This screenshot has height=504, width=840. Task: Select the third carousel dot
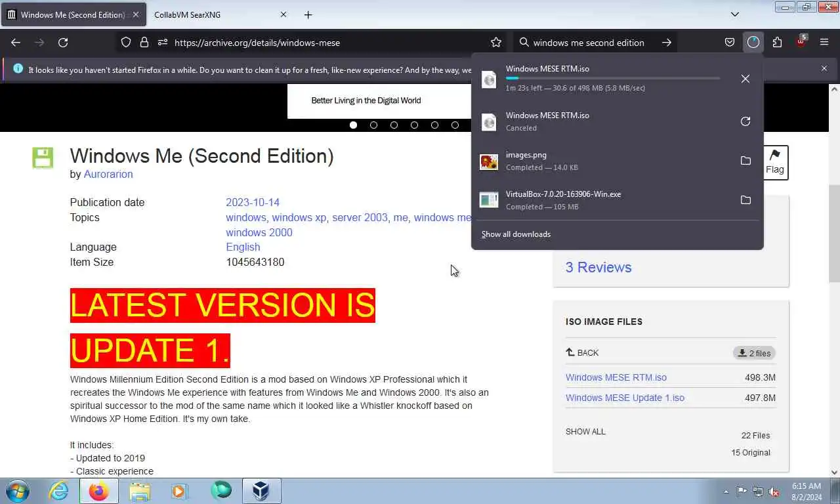click(x=394, y=125)
